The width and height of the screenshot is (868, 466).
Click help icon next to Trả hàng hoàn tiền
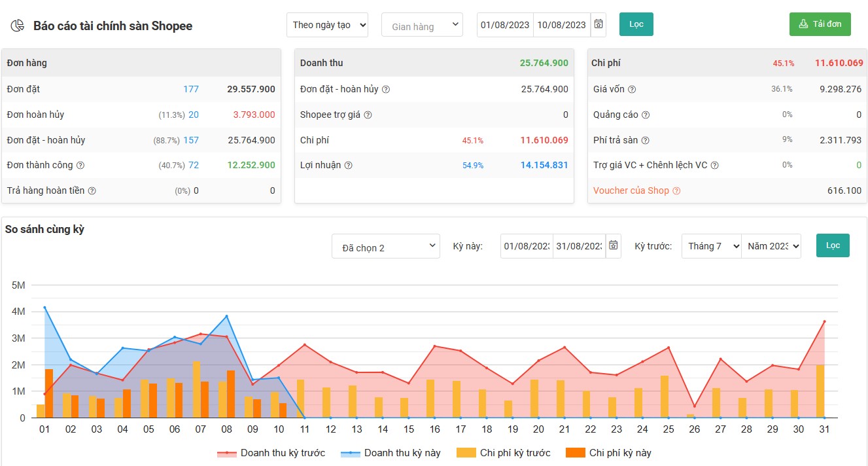point(92,191)
